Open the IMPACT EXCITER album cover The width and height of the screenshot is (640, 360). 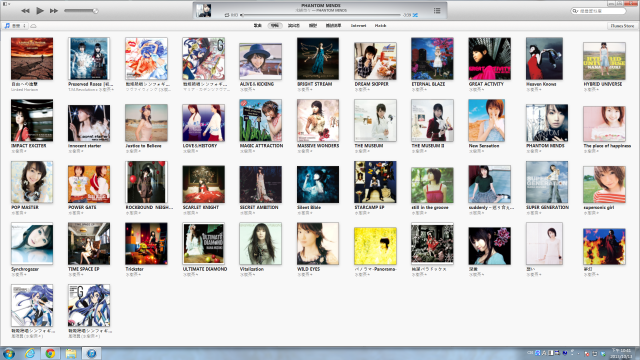coord(32,120)
